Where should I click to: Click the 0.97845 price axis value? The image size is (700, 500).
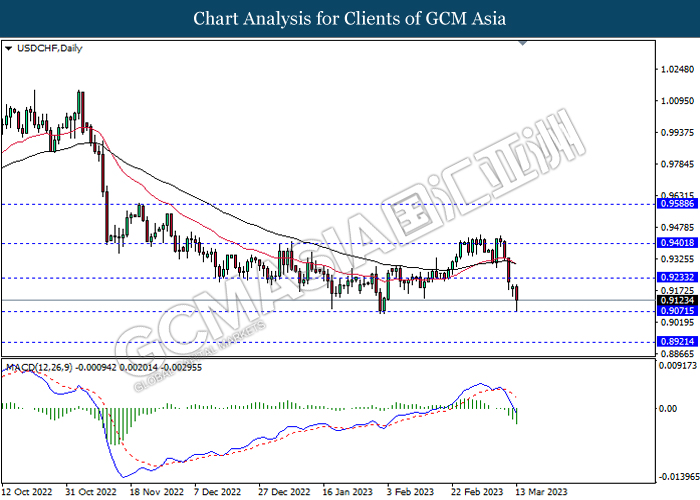coord(677,164)
